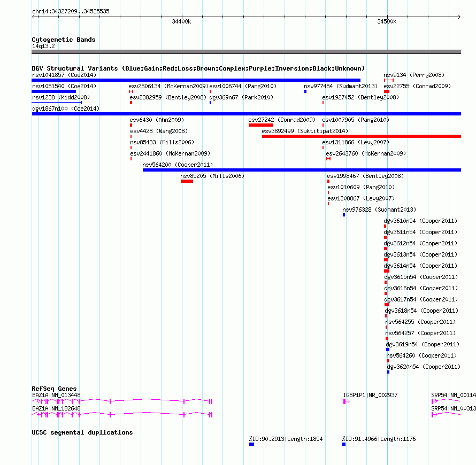
Task: Select dgv3613n54 (Cooper2011) label
Action: pyautogui.click(x=420, y=254)
